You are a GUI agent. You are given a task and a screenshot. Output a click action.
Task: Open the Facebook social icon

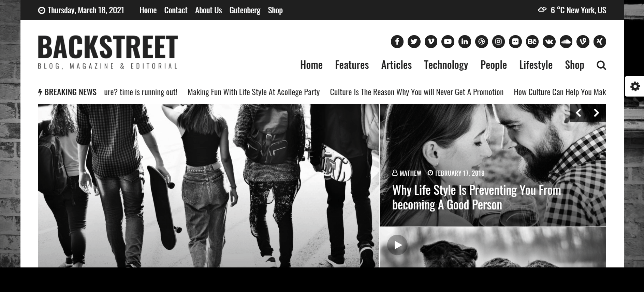[x=397, y=42]
